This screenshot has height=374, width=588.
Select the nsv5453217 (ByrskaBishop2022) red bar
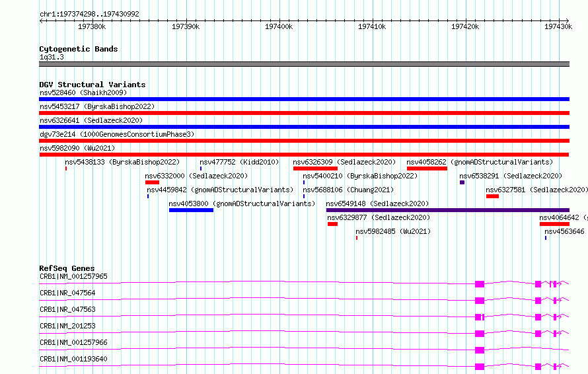(304, 113)
